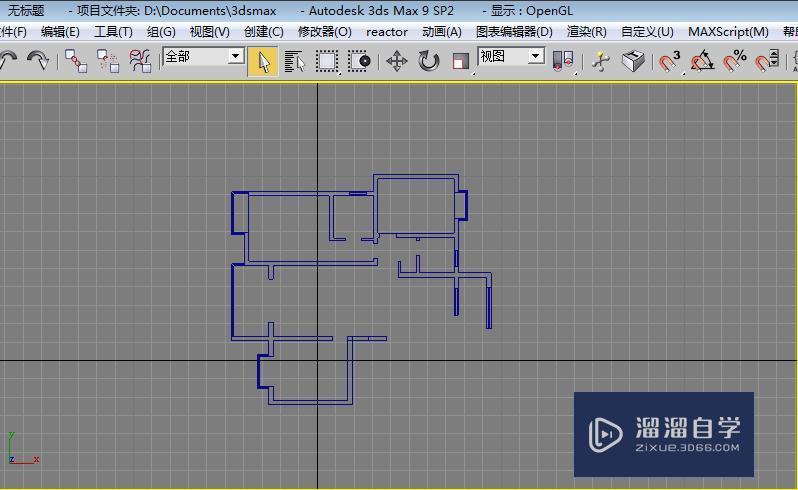The image size is (798, 490).
Task: Toggle Percent Snap icon
Action: point(734,62)
